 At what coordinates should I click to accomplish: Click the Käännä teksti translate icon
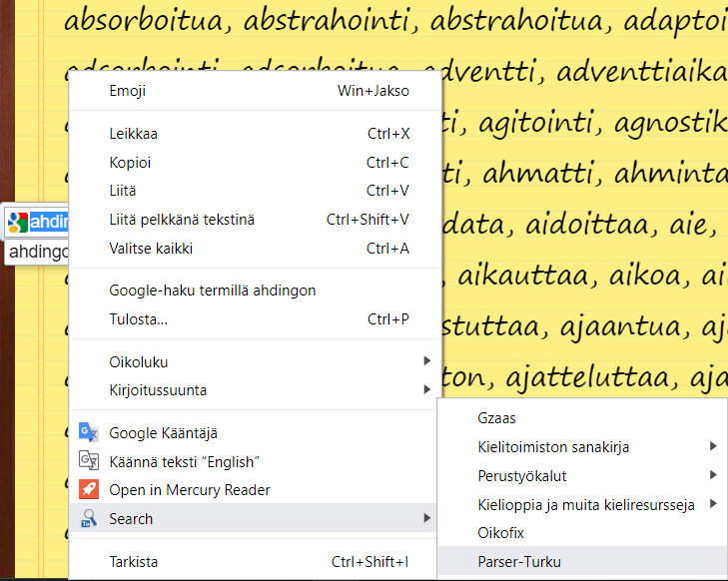point(89,461)
